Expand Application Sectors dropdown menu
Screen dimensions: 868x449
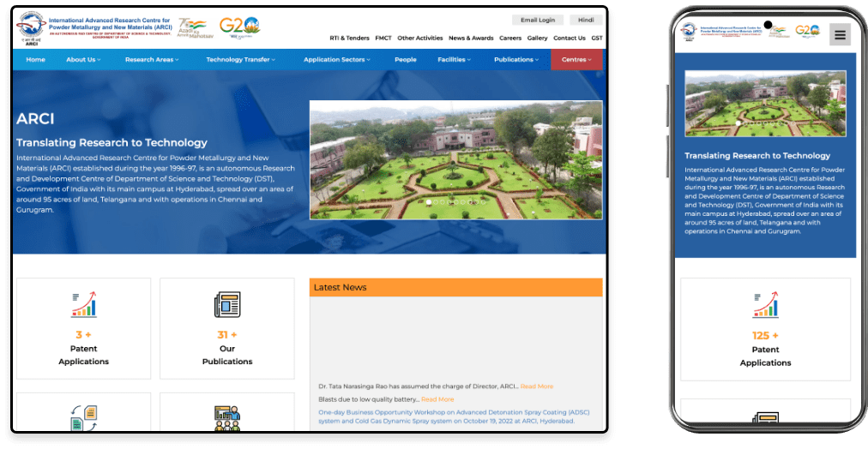click(x=337, y=60)
